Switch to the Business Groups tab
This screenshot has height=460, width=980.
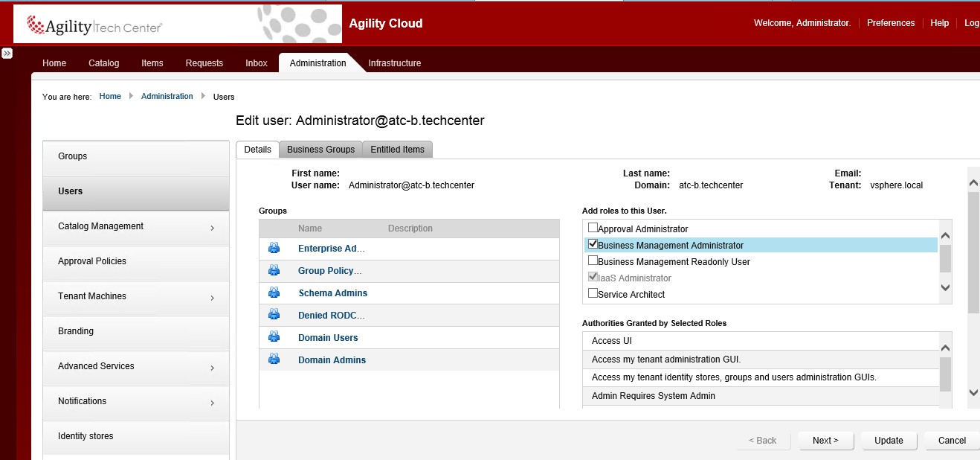tap(320, 150)
